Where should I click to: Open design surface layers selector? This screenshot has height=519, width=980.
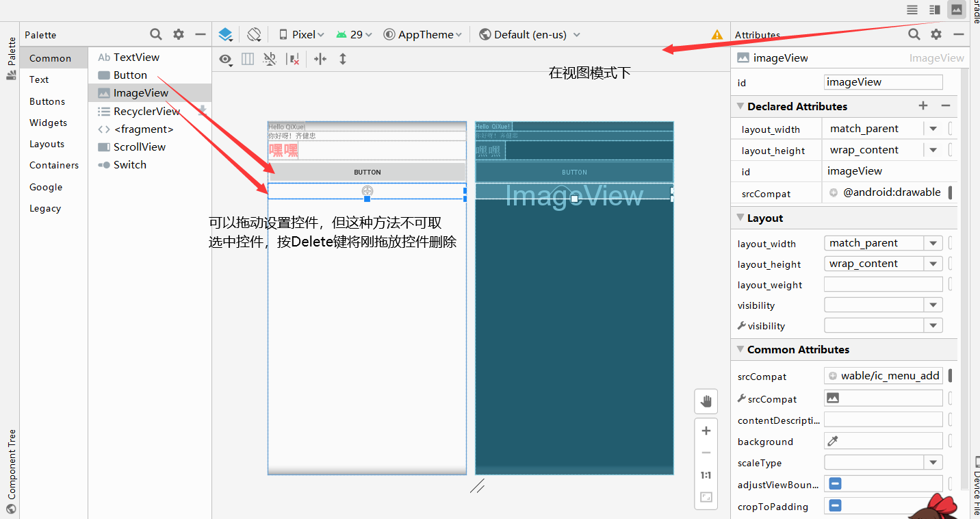225,34
